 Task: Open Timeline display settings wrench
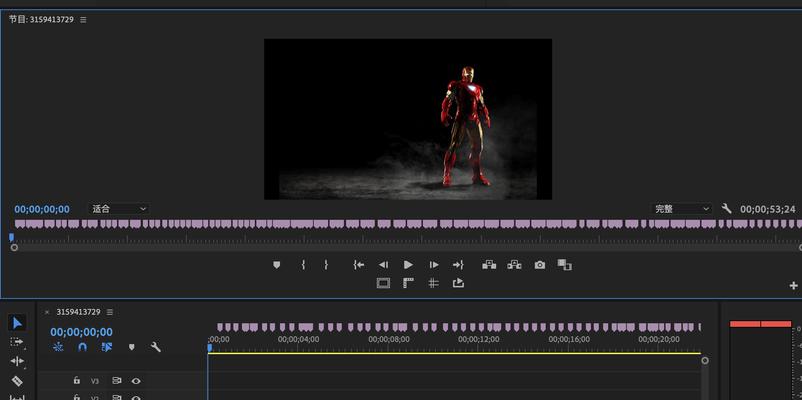click(x=155, y=347)
